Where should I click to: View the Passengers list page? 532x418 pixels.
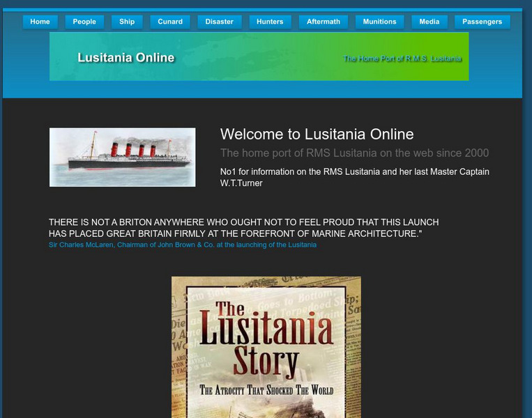(x=482, y=22)
